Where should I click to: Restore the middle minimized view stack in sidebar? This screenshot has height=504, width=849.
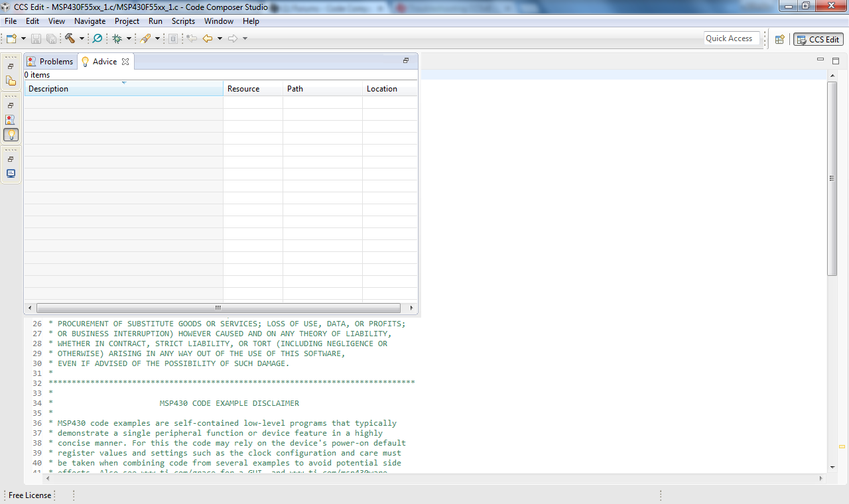[11, 105]
